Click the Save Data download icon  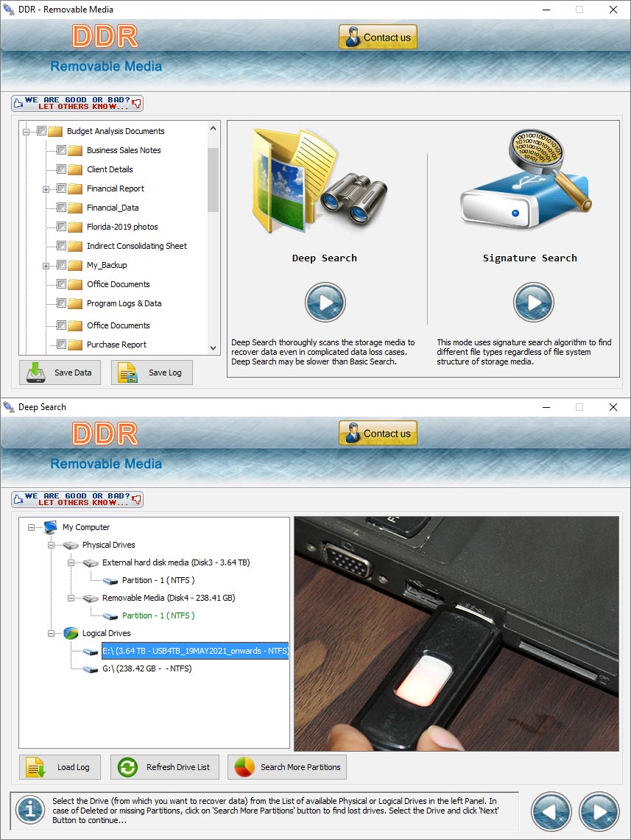tap(32, 373)
